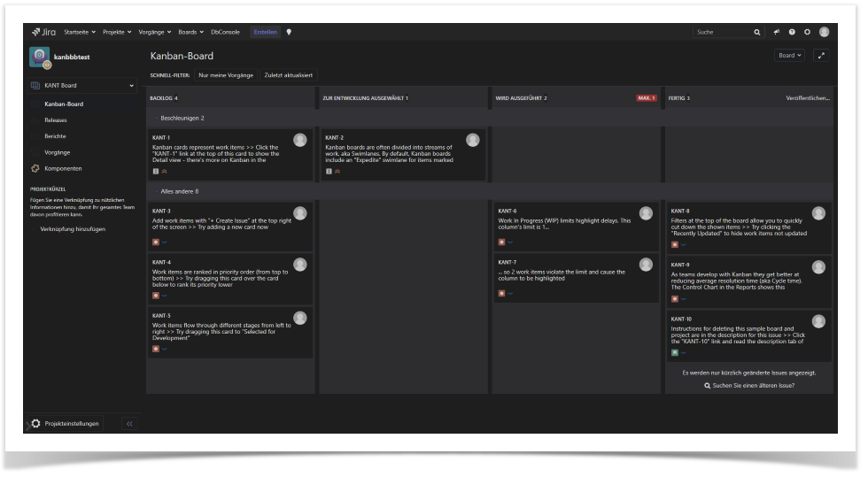Open the Board dropdown at top right

(x=789, y=56)
